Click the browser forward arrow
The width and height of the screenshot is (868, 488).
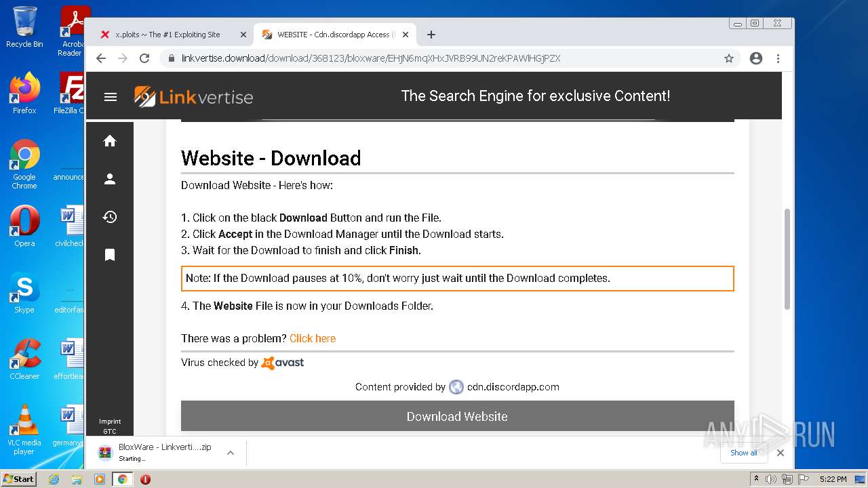[x=123, y=58]
